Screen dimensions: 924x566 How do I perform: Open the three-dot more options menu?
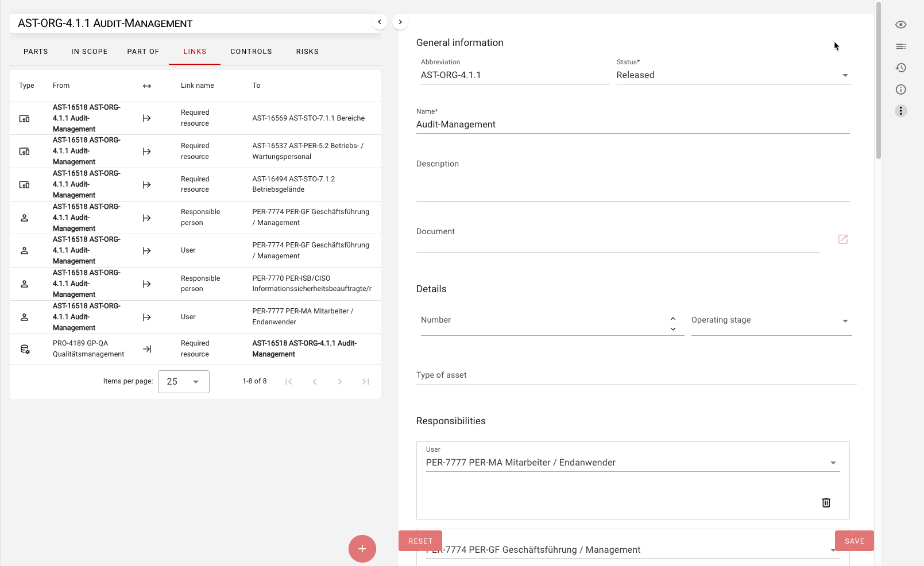click(x=900, y=111)
